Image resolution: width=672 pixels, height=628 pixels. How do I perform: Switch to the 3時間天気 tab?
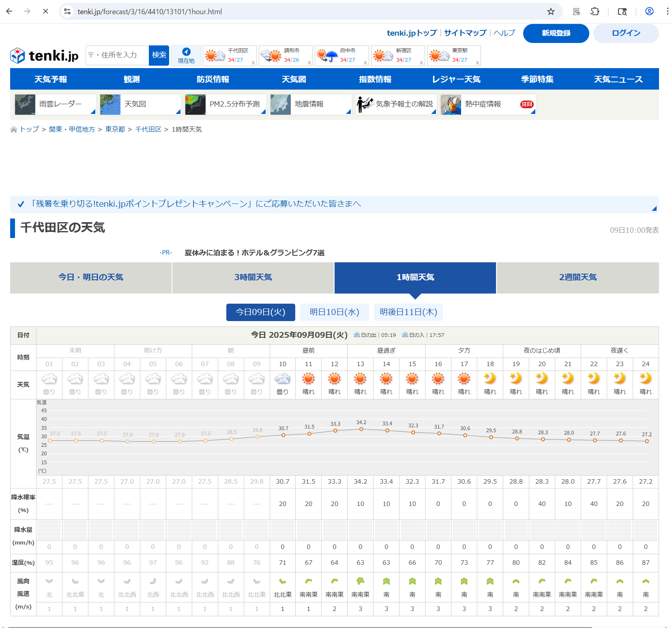[253, 278]
